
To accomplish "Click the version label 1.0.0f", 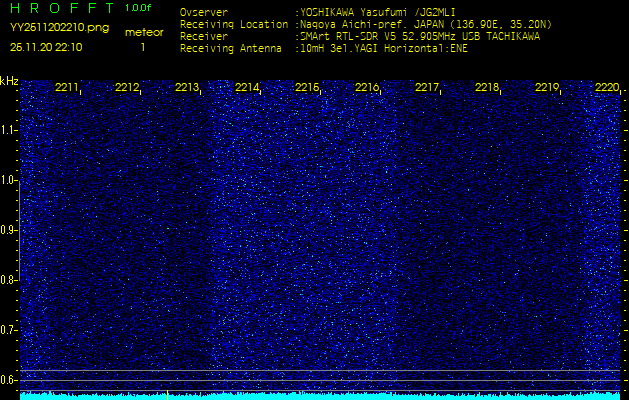I will [x=138, y=8].
